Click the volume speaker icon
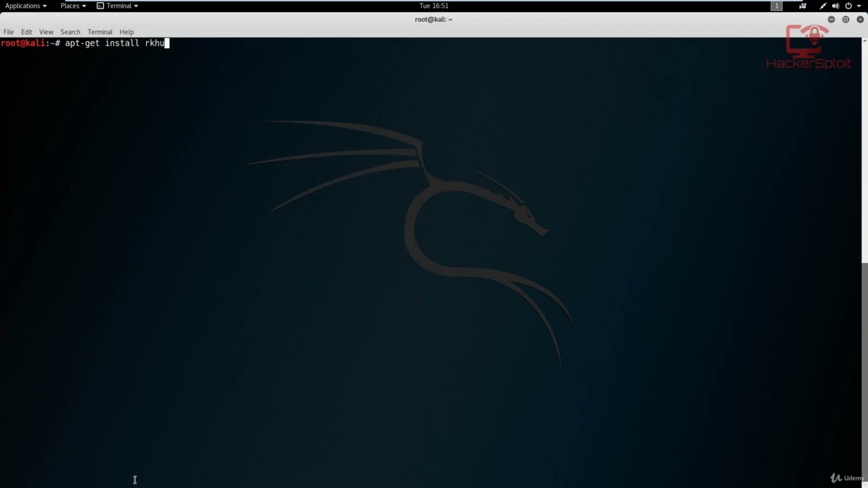868x488 pixels. (835, 5)
